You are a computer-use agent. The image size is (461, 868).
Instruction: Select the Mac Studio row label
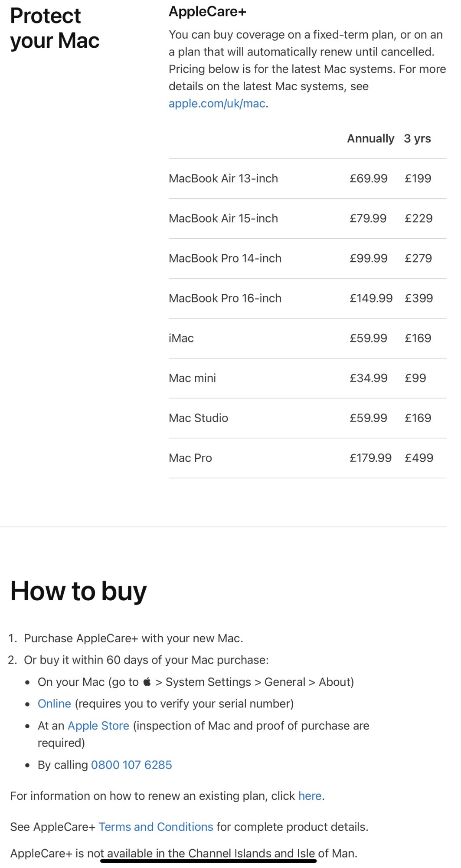[198, 418]
